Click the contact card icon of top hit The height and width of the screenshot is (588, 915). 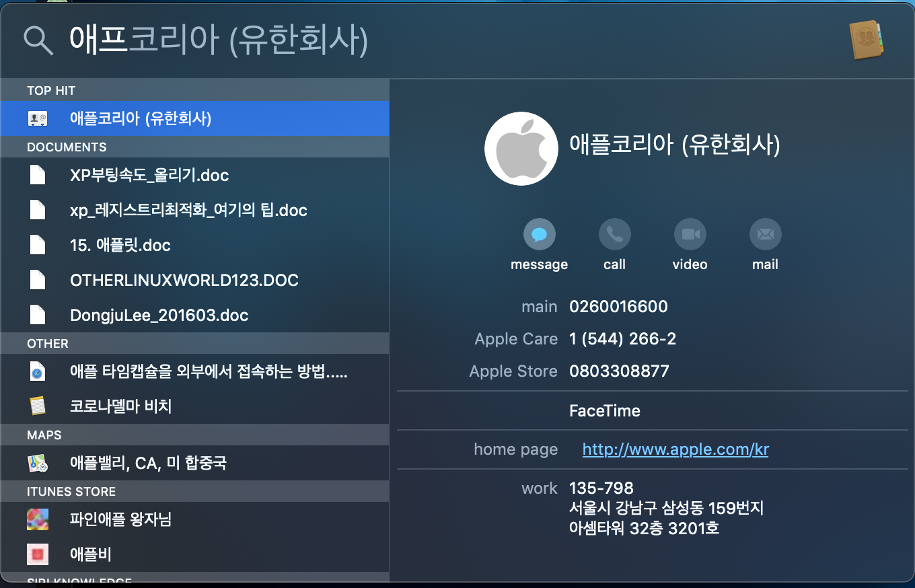click(x=37, y=118)
